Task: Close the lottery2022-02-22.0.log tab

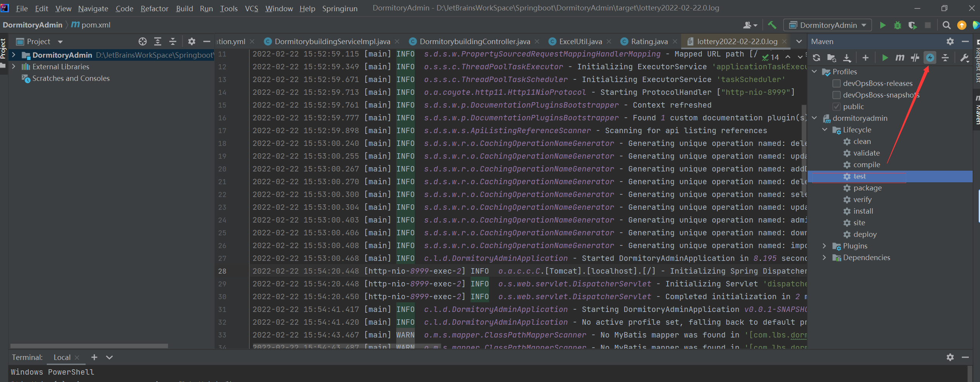Action: point(784,41)
